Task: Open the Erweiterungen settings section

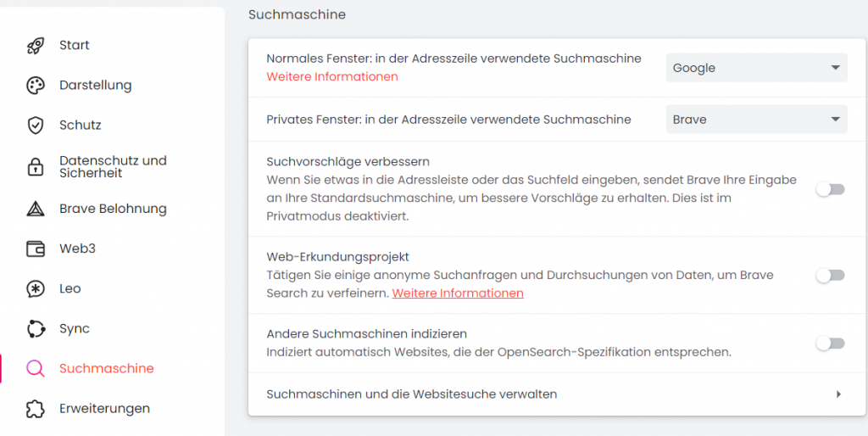Action: 104,408
